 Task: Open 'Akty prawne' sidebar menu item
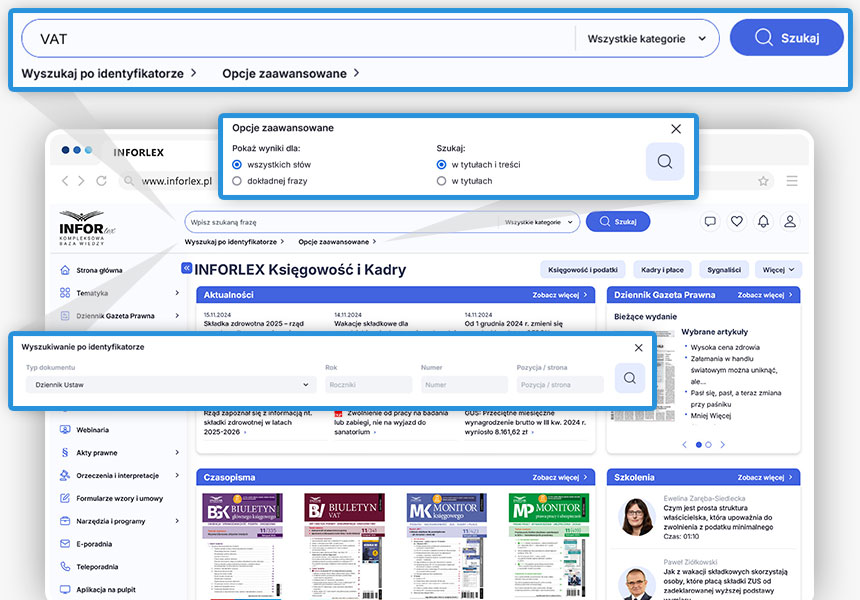tap(97, 452)
